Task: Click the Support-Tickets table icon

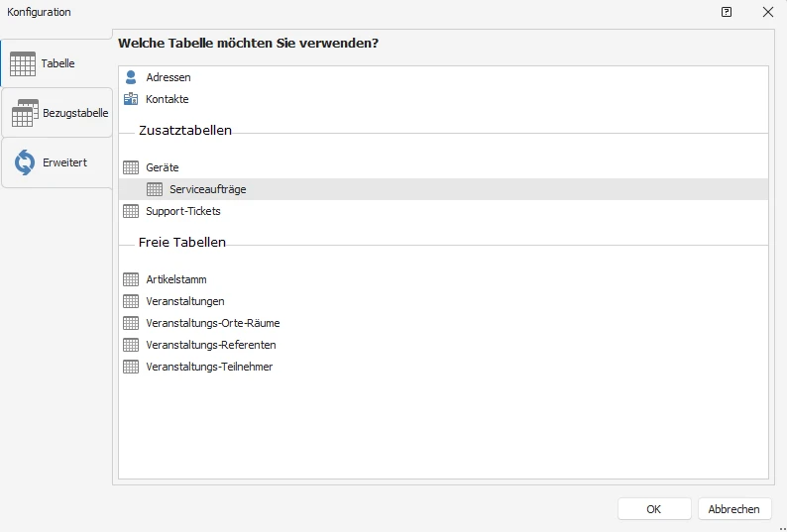Action: tap(131, 211)
